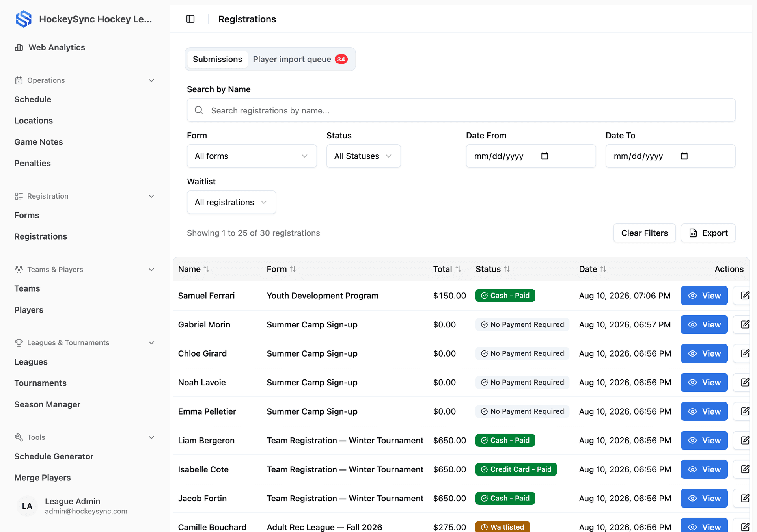
Task: Open Merge Players tool
Action: pyautogui.click(x=43, y=478)
